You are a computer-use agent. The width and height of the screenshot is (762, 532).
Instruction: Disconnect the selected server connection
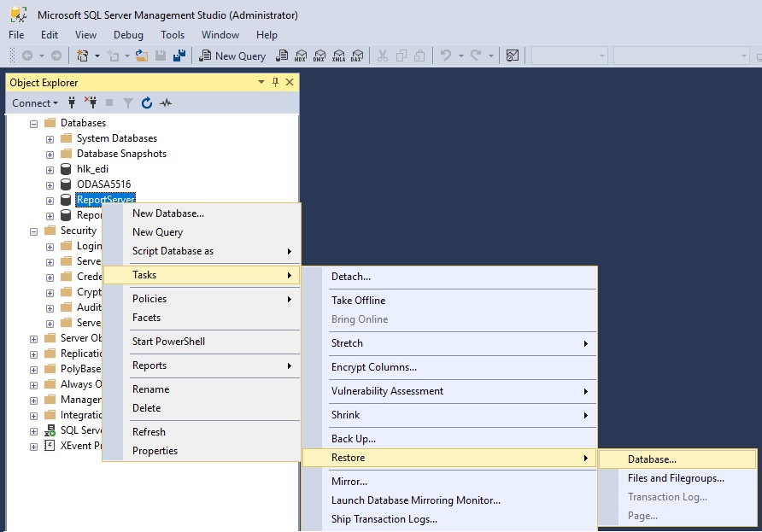pyautogui.click(x=91, y=102)
